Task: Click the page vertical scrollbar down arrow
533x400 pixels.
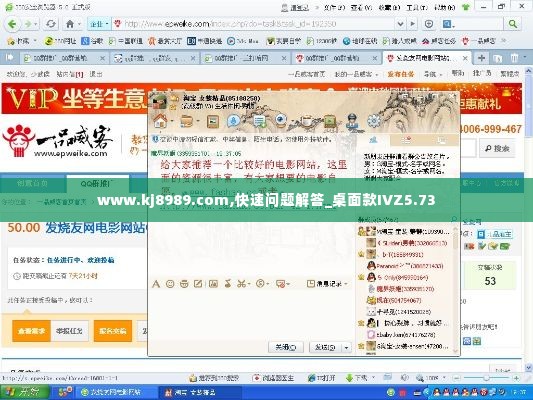Action: point(529,367)
